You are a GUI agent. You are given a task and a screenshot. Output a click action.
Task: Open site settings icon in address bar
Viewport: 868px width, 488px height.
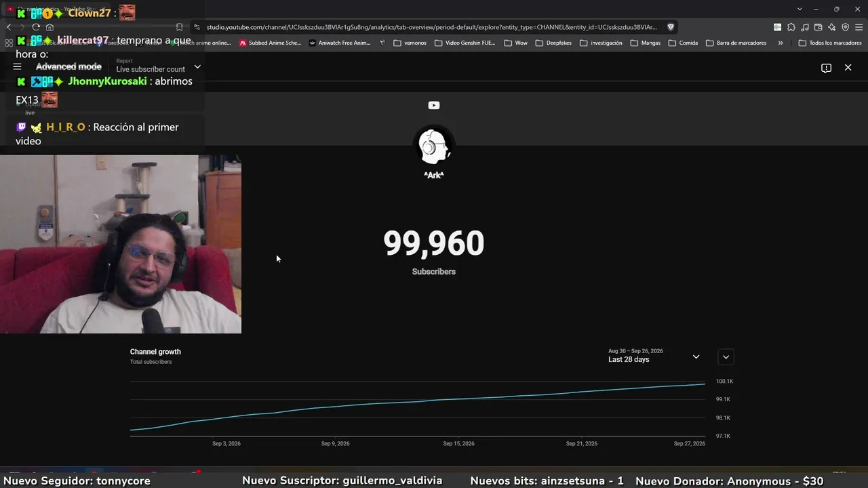pyautogui.click(x=197, y=27)
